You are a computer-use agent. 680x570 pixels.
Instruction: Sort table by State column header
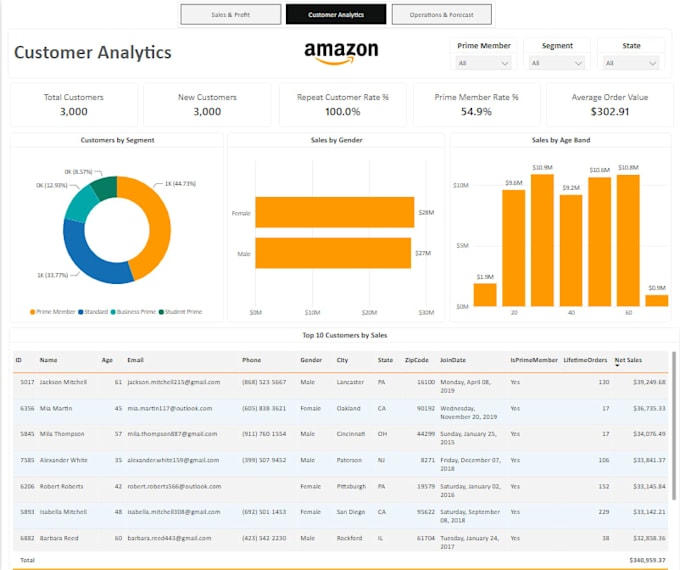[x=385, y=360]
